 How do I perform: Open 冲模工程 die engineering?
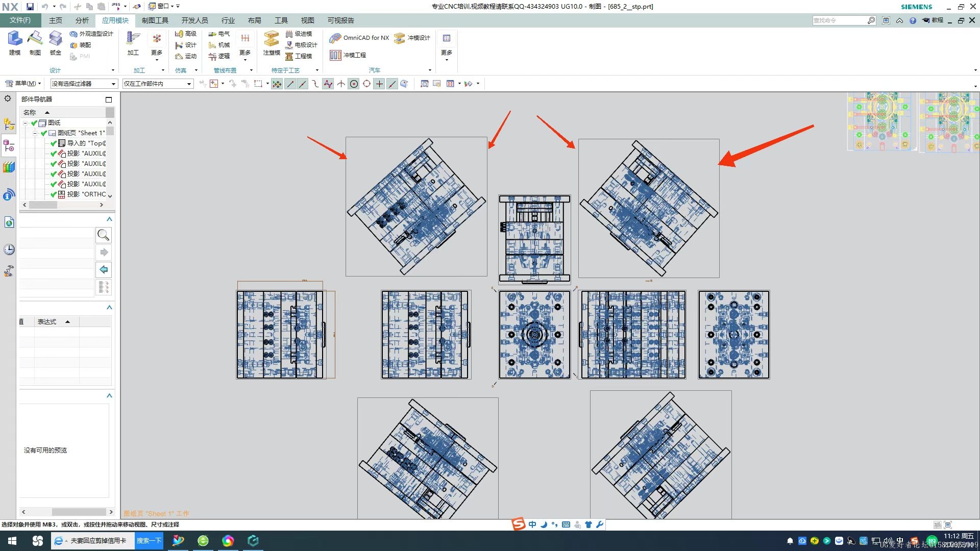(348, 55)
